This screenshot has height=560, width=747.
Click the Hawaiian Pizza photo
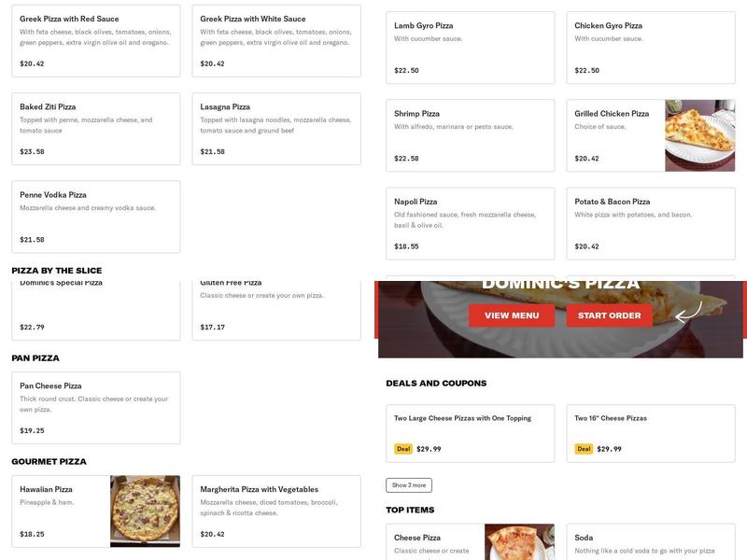pos(145,511)
